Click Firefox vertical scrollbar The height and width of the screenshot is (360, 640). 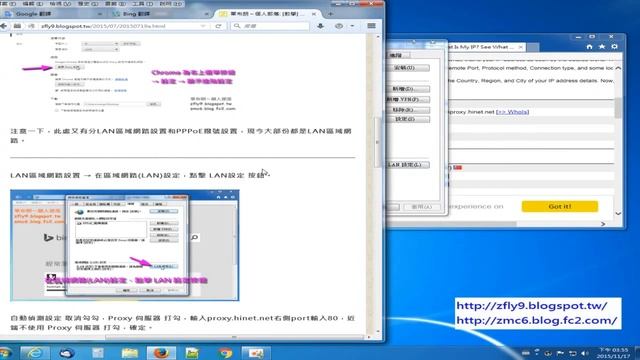(x=378, y=143)
